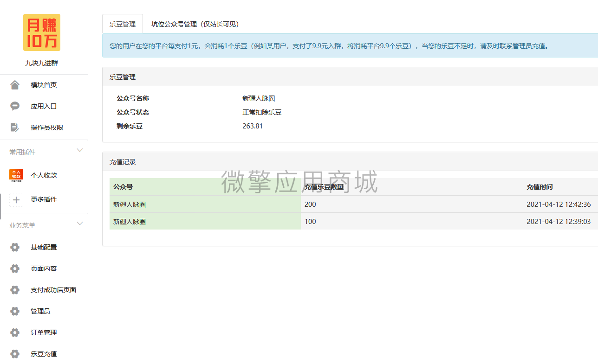This screenshot has width=598, height=364.
Task: Click the 个人收款 plugin icon
Action: click(x=16, y=175)
